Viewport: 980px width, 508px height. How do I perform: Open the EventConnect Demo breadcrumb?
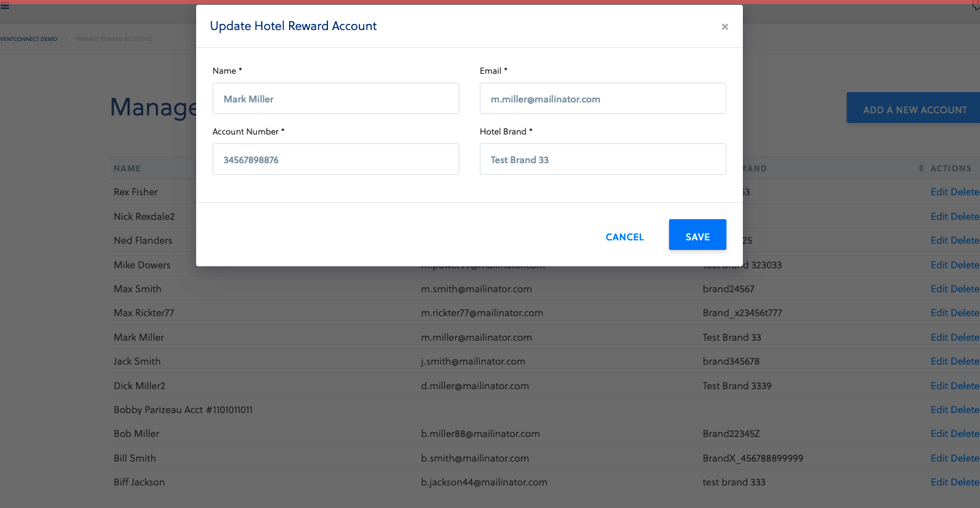pyautogui.click(x=29, y=39)
